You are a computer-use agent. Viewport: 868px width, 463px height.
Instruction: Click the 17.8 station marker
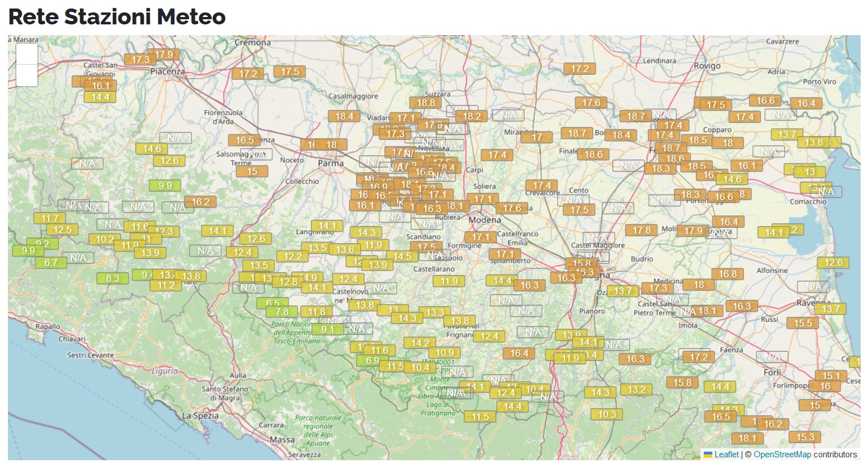click(641, 230)
